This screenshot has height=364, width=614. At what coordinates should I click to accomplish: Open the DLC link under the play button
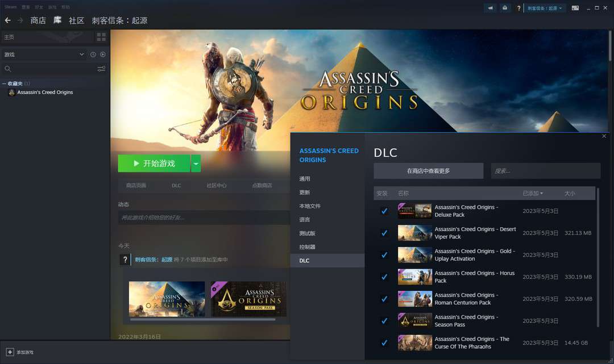point(176,185)
